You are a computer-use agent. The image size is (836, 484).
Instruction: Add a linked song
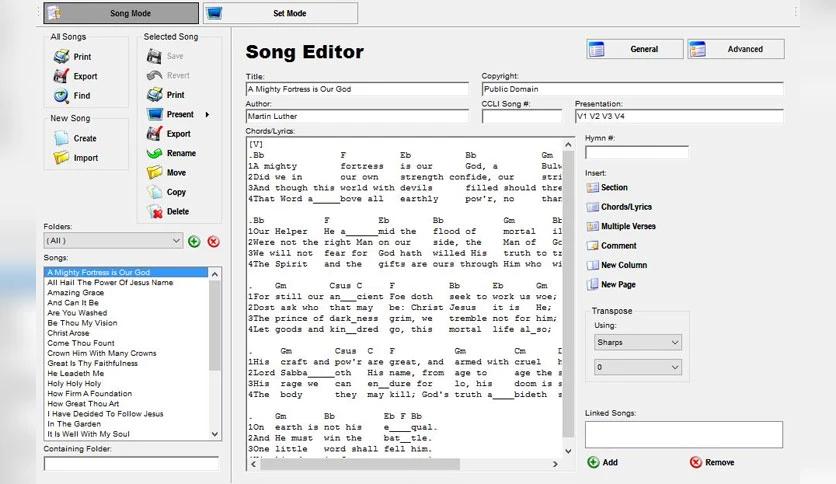click(602, 462)
